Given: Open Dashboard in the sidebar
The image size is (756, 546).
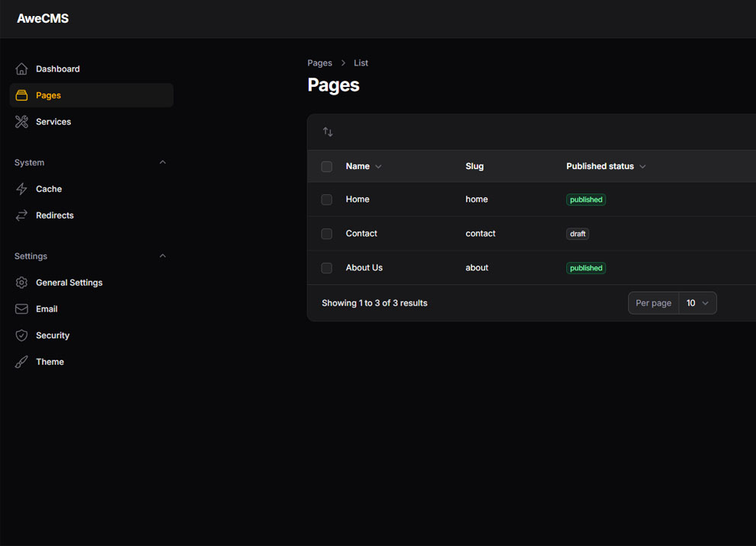Looking at the screenshot, I should (91, 69).
